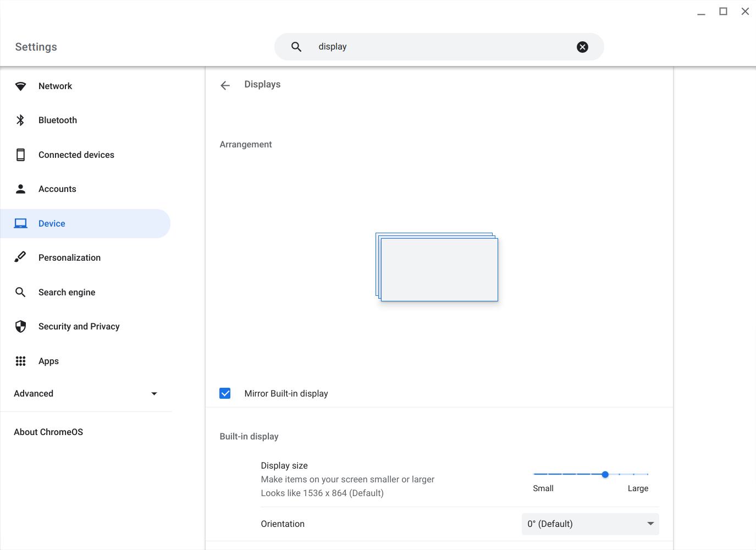The height and width of the screenshot is (550, 756).
Task: Click the back arrow beside Displays
Action: pos(225,85)
